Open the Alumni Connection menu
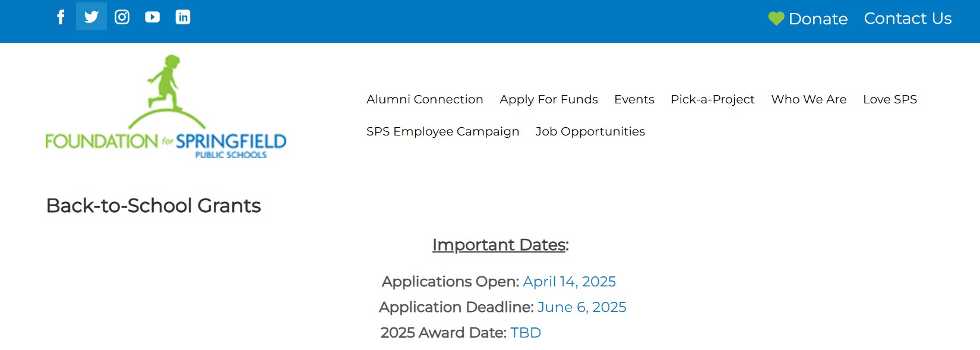 pyautogui.click(x=425, y=99)
